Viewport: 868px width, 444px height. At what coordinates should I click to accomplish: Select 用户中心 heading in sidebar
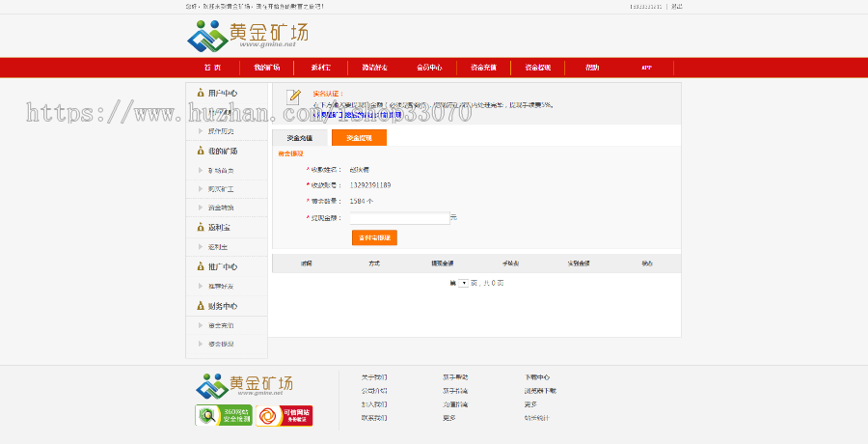(x=223, y=93)
